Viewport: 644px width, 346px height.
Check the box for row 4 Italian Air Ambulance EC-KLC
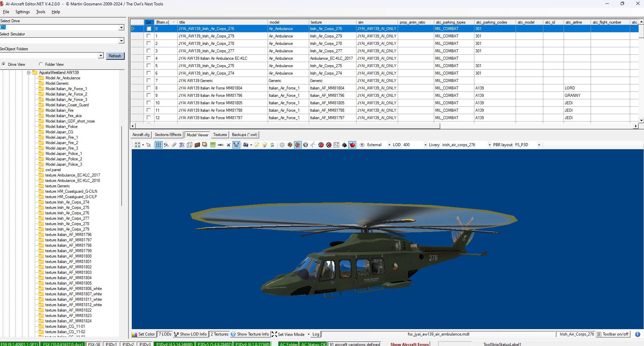tap(149, 58)
